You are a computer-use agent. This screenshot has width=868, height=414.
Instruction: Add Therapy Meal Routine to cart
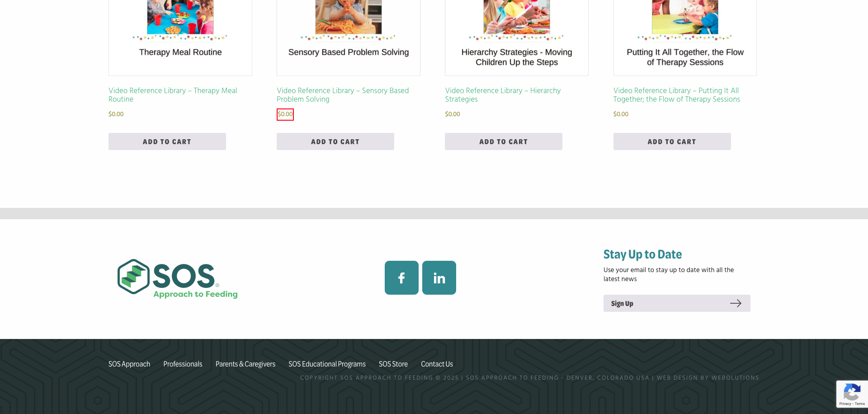pos(167,141)
